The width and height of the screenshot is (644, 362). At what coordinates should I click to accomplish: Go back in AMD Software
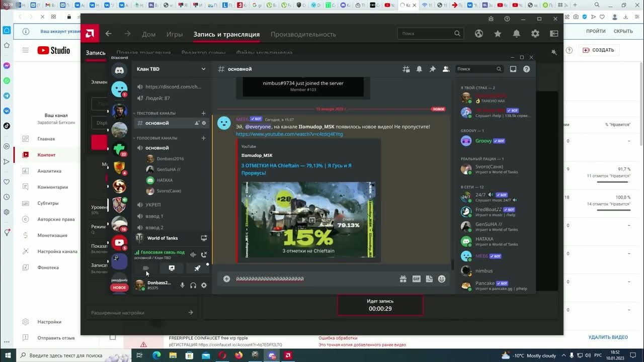(x=108, y=34)
